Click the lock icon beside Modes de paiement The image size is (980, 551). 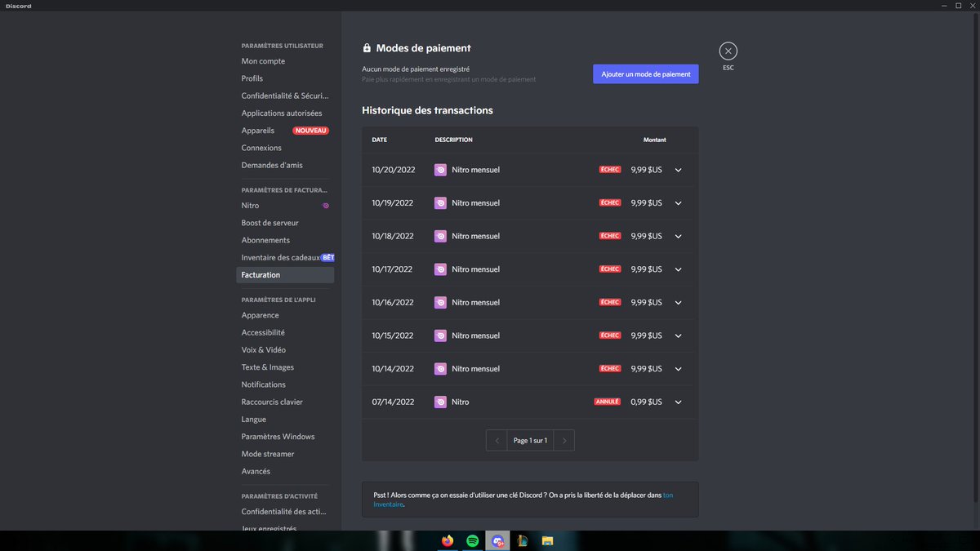[x=367, y=48]
